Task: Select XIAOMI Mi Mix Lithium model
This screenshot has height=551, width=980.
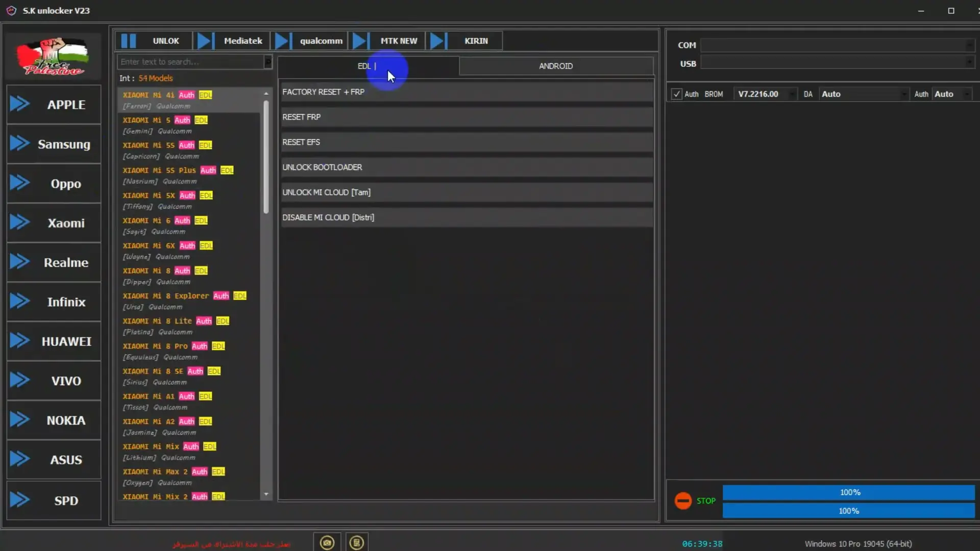Action: coord(189,452)
